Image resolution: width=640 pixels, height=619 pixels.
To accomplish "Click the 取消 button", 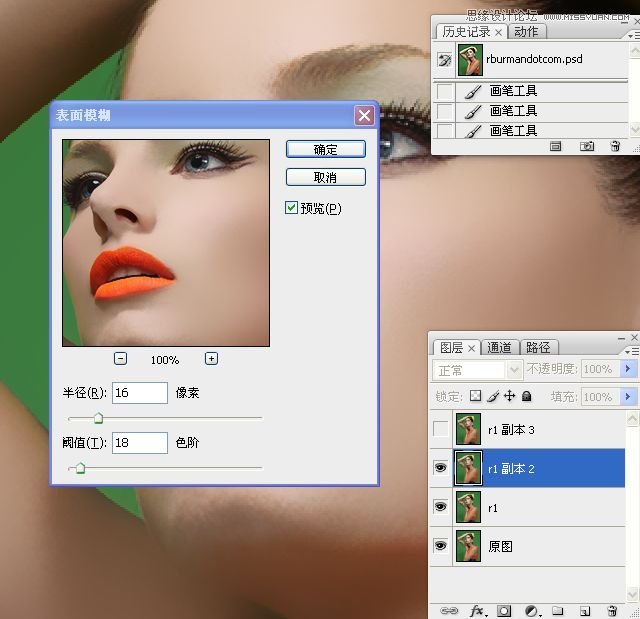I will tap(326, 177).
